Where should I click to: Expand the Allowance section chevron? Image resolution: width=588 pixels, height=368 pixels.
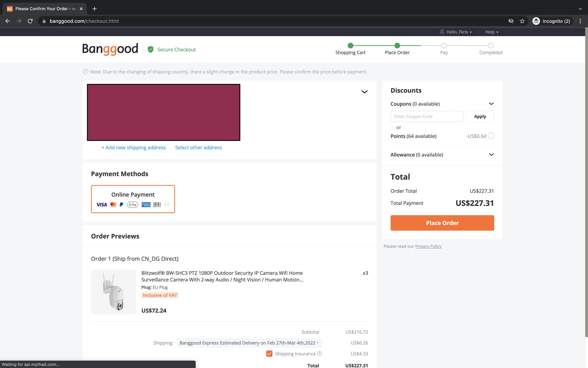pos(491,155)
